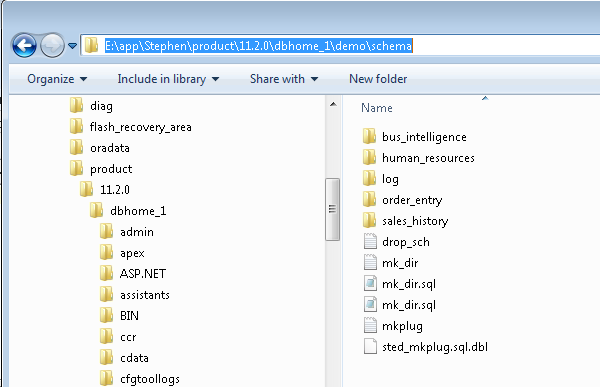Go back with the Back arrow button

24,46
